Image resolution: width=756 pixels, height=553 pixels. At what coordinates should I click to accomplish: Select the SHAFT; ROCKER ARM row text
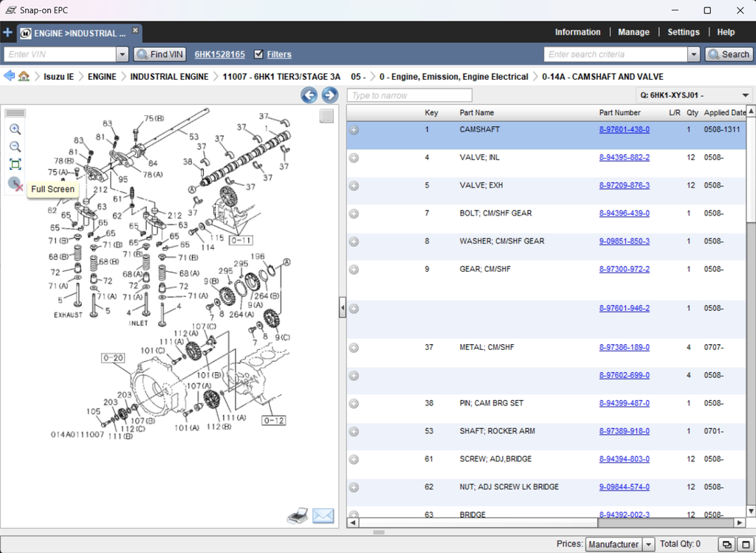point(497,431)
